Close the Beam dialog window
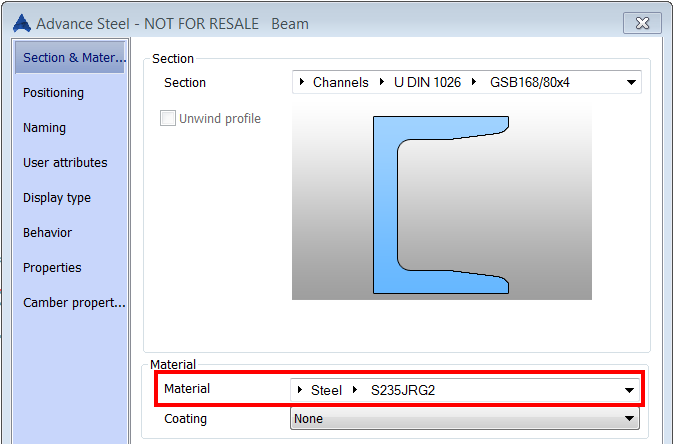This screenshot has height=444, width=673. coord(642,23)
